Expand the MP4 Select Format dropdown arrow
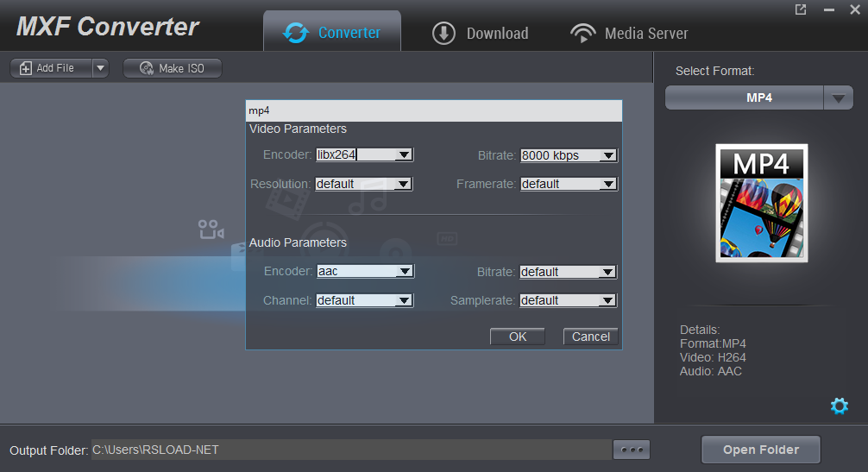Screen dimensions: 868x472 pyautogui.click(x=838, y=98)
